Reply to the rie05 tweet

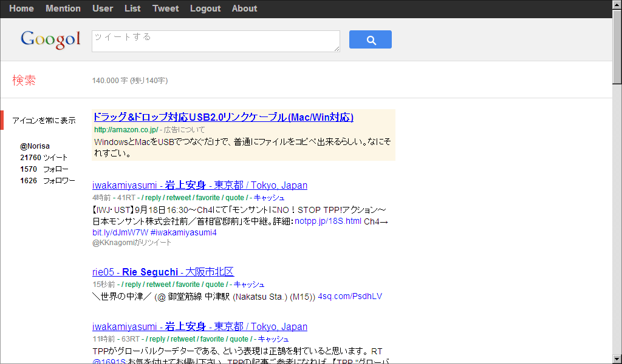coord(133,285)
